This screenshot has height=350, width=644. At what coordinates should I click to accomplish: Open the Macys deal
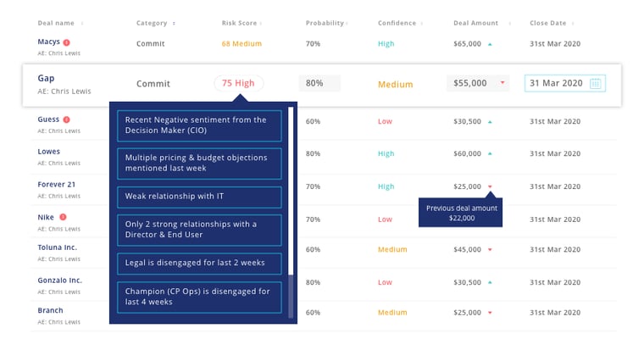[48, 42]
